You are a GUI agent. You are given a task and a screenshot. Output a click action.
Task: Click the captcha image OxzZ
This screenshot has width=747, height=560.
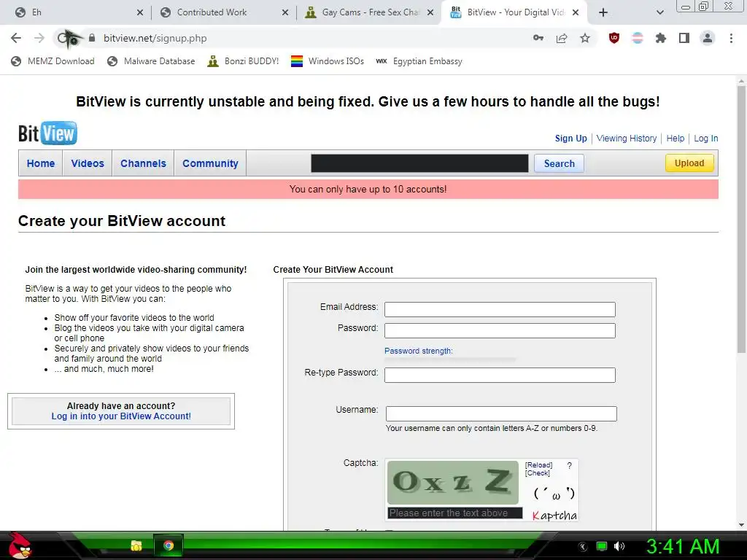pyautogui.click(x=452, y=483)
